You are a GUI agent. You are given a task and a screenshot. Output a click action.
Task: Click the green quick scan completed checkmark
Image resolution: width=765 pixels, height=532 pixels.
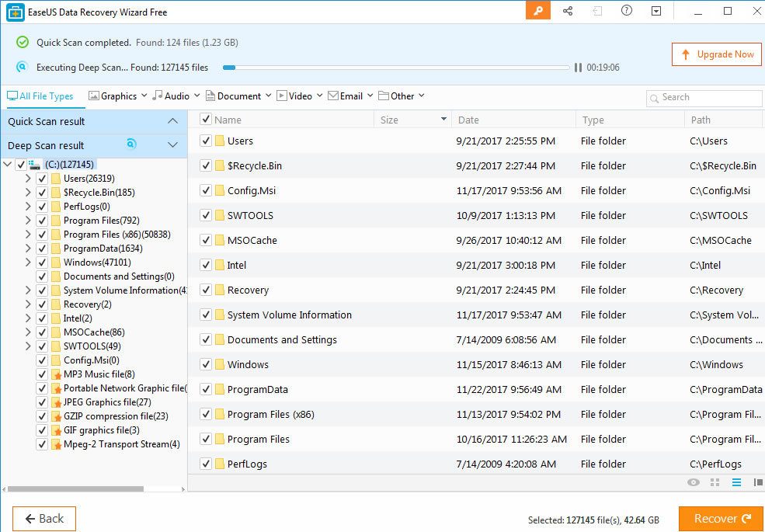[23, 43]
